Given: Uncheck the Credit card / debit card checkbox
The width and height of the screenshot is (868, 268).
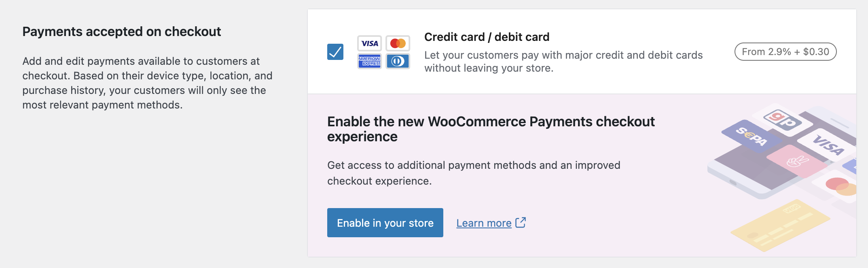Looking at the screenshot, I should [x=335, y=52].
